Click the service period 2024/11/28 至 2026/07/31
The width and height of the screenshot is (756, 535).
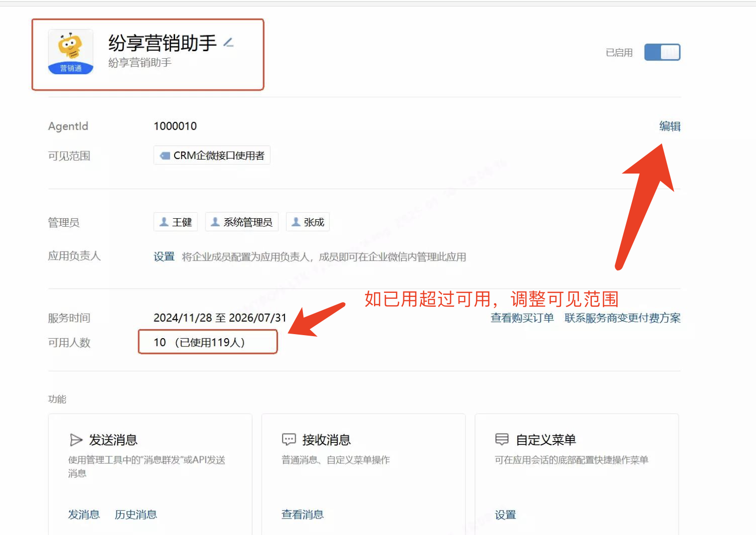(x=220, y=318)
